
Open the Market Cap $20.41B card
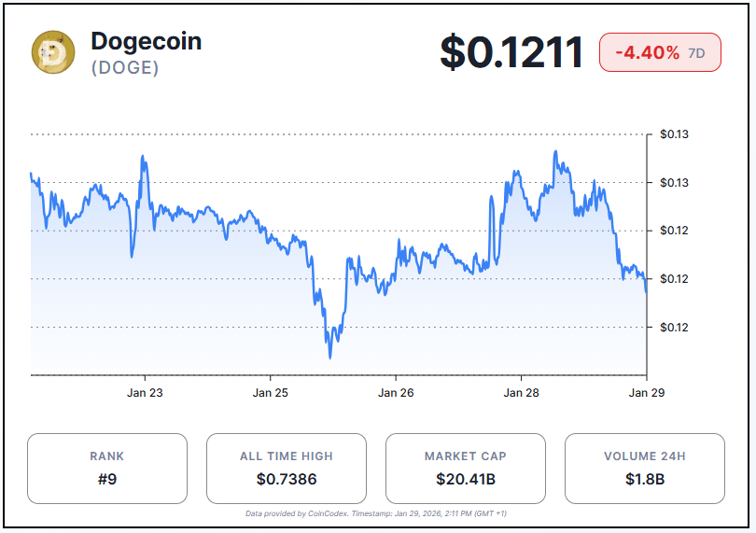465,469
